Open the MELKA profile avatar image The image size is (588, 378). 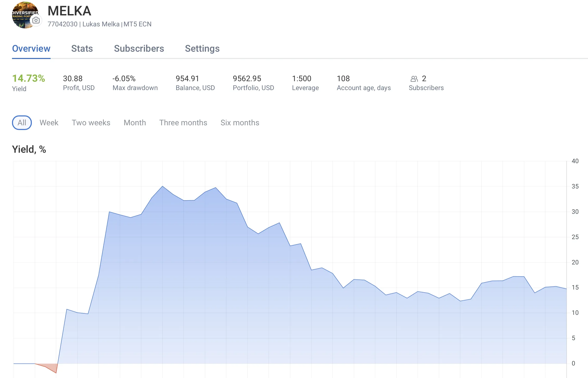click(x=25, y=15)
